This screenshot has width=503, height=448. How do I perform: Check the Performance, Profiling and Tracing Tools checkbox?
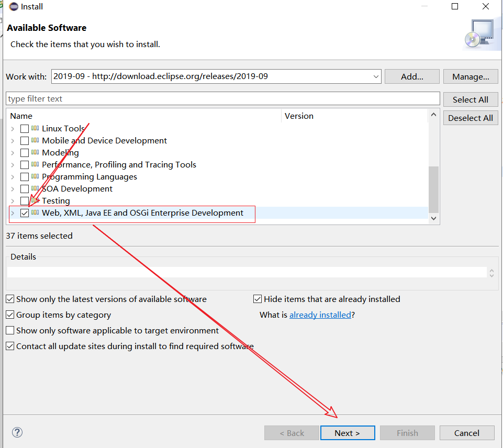(25, 165)
